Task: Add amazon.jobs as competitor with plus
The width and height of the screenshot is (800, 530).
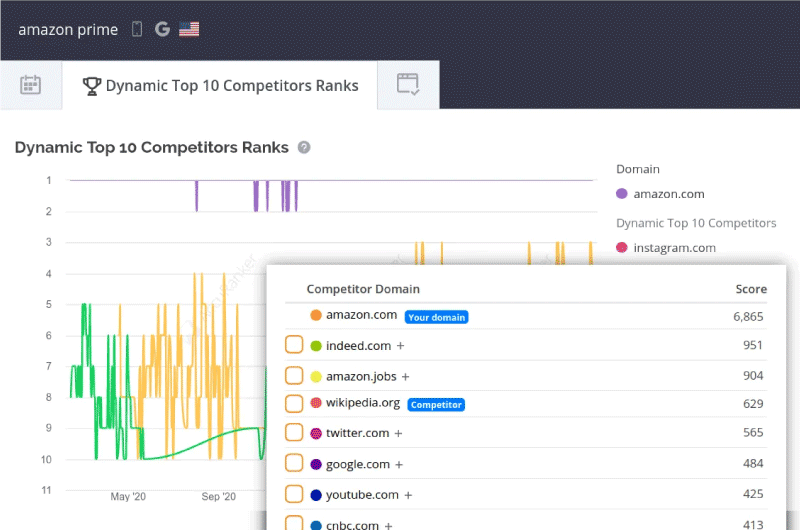Action: [406, 377]
